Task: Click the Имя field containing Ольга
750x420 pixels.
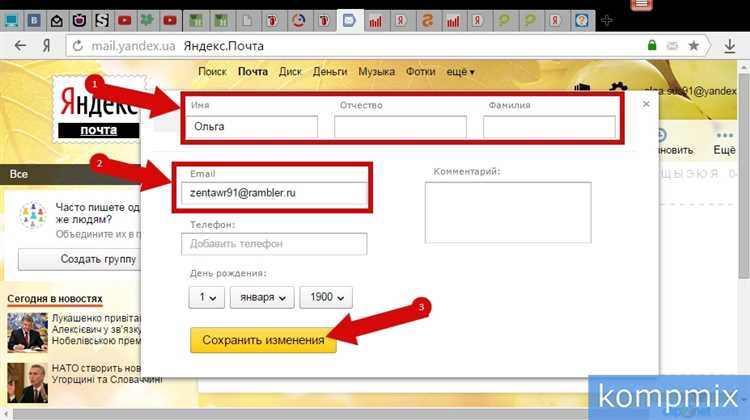Action: pos(252,127)
